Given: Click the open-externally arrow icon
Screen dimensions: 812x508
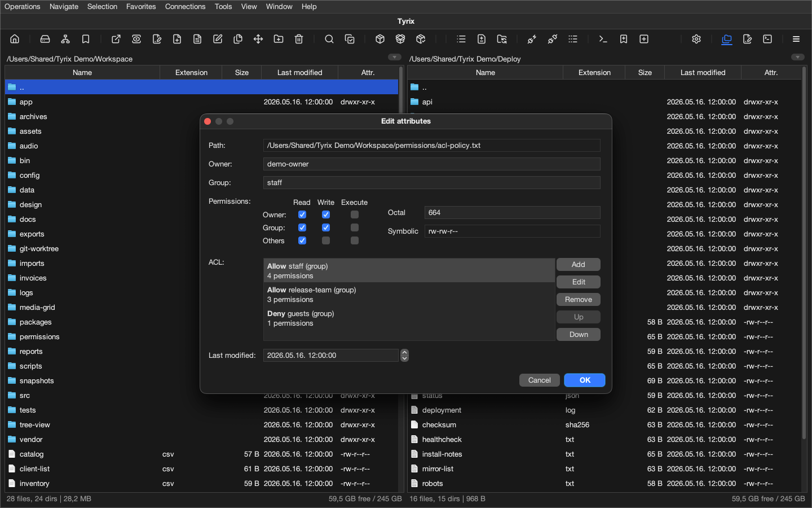Looking at the screenshot, I should point(116,39).
